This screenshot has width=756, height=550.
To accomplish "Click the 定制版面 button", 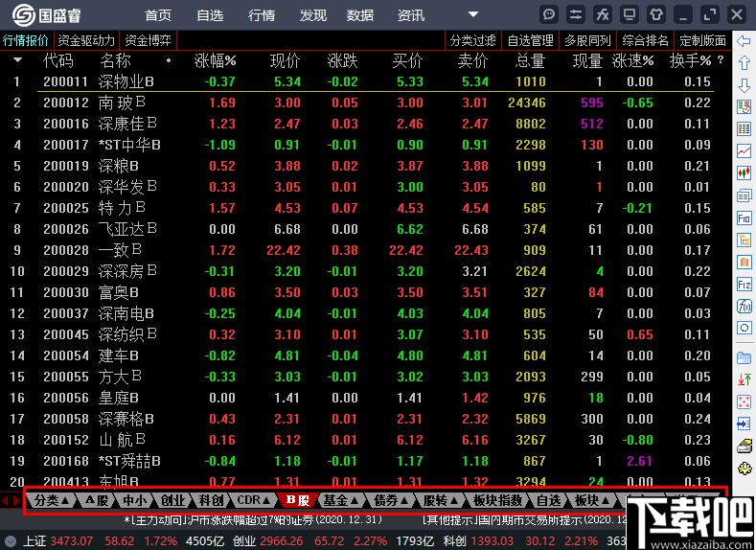I will [702, 40].
